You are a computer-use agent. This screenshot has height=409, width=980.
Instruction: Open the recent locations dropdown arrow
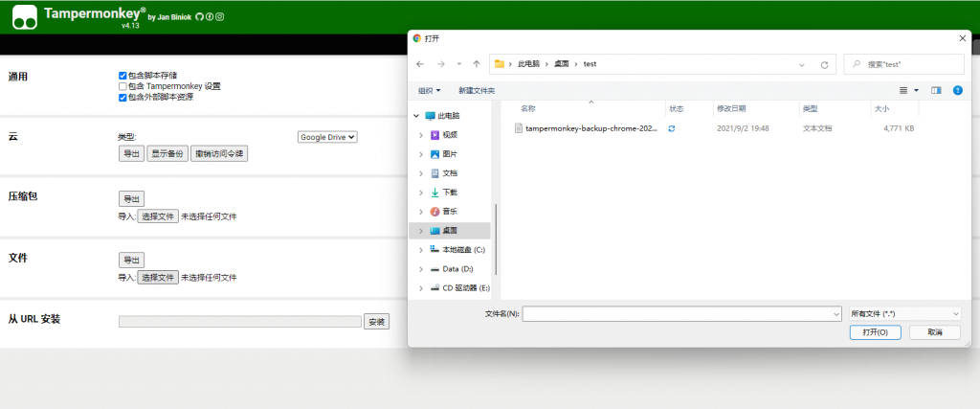459,64
